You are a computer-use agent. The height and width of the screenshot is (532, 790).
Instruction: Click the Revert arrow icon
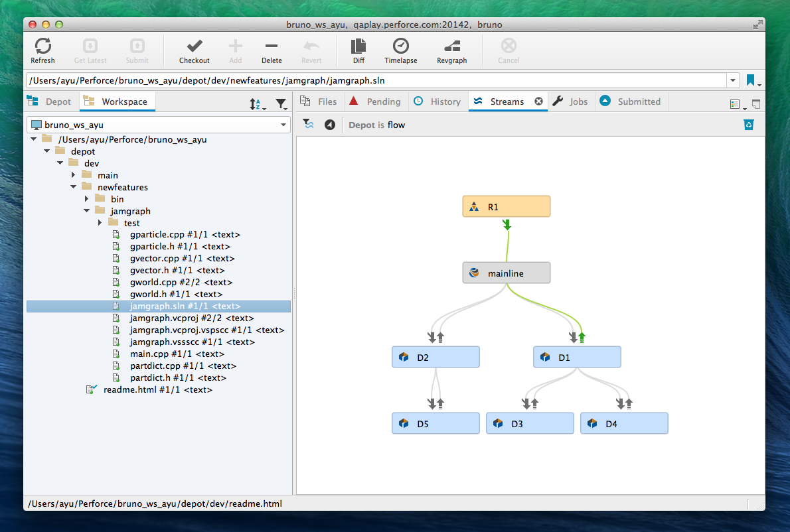[x=311, y=46]
